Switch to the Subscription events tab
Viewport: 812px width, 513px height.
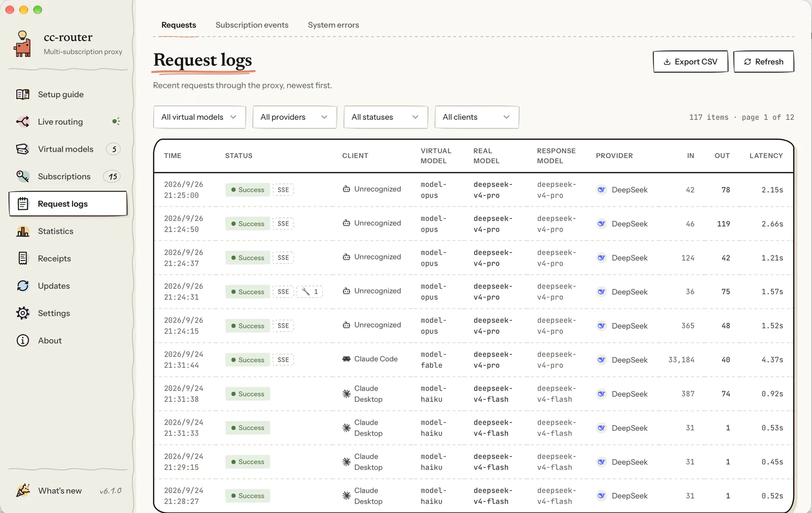click(x=252, y=25)
